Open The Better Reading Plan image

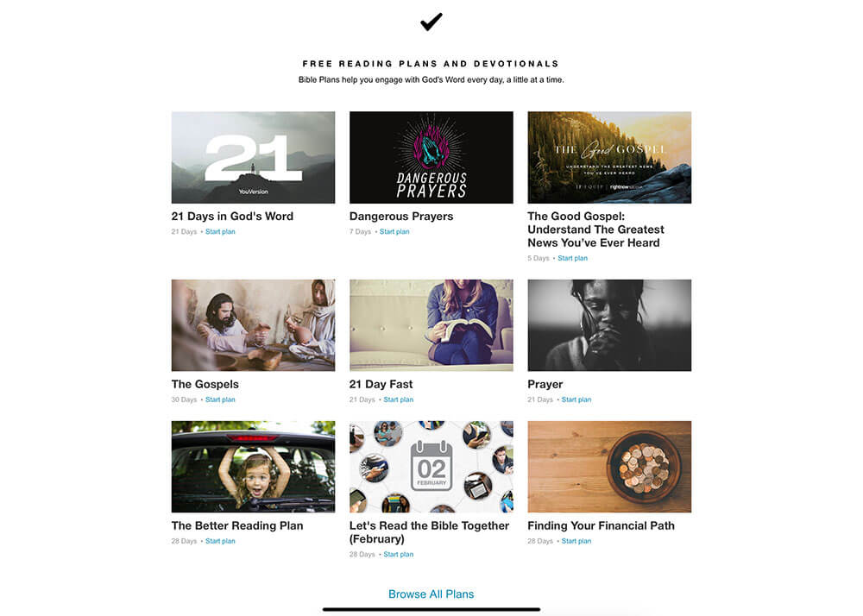click(x=253, y=467)
